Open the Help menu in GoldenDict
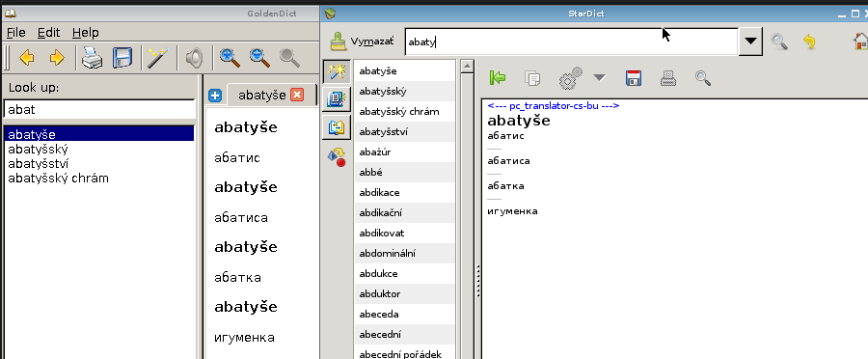This screenshot has width=868, height=359. [85, 33]
